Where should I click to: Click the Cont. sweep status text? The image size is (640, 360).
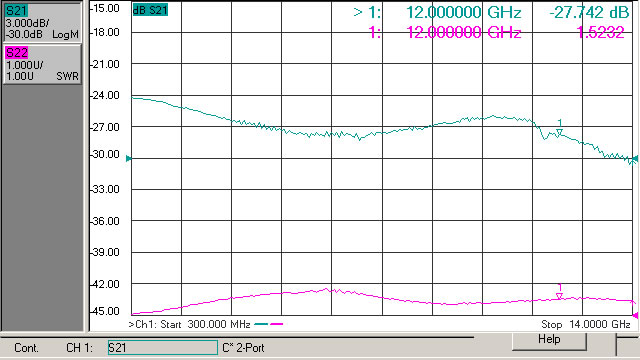click(x=26, y=348)
